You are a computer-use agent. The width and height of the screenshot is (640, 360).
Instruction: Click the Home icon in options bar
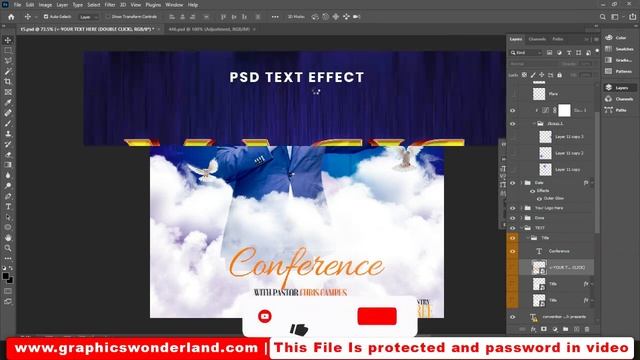coord(11,17)
